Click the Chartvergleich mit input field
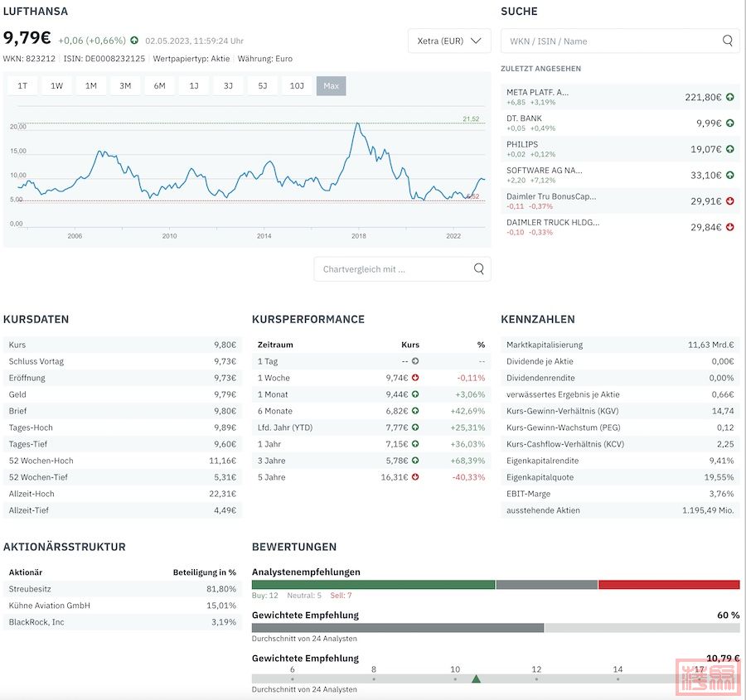The height and width of the screenshot is (700, 746). (402, 269)
